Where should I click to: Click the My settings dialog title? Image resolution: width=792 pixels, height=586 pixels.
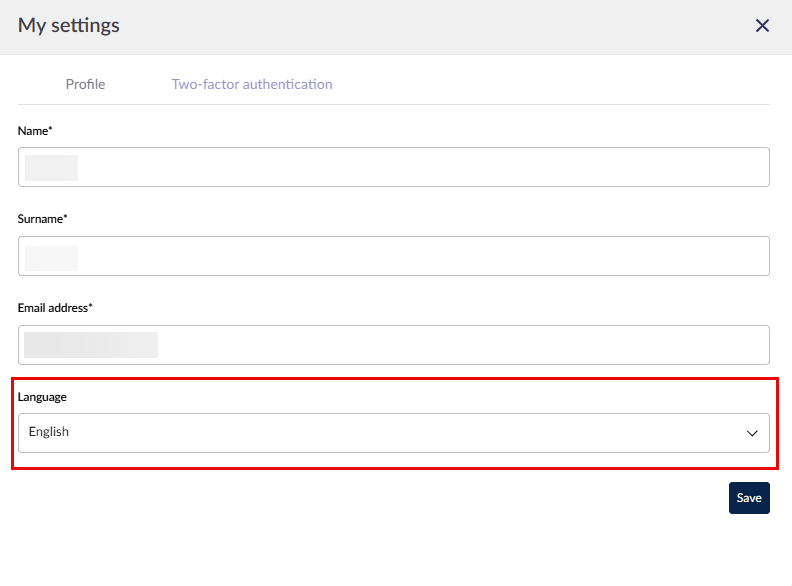[69, 26]
